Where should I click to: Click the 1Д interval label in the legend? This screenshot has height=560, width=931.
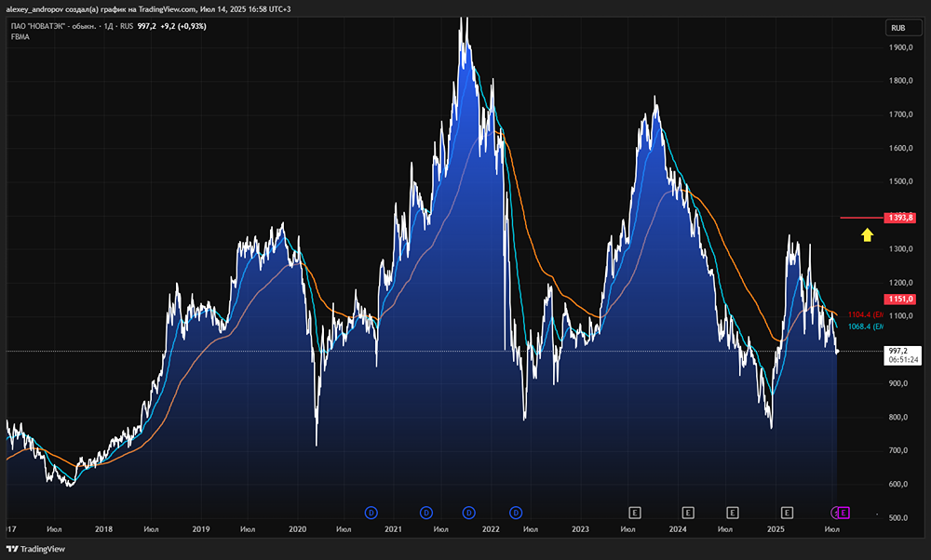pos(109,26)
